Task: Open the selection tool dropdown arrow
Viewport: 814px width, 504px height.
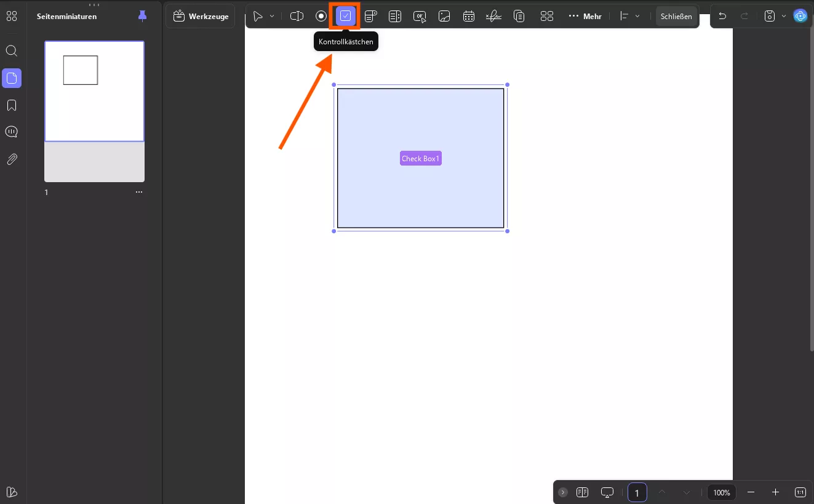Action: (272, 17)
